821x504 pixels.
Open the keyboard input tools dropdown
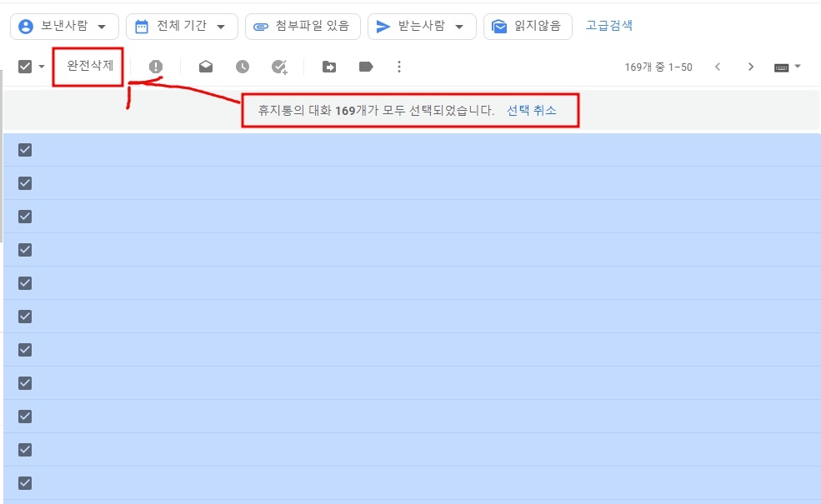784,66
